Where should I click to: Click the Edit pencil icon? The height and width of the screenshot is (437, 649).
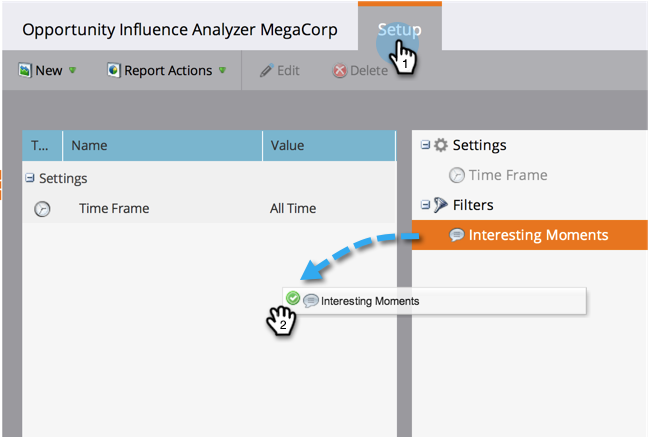(266, 71)
